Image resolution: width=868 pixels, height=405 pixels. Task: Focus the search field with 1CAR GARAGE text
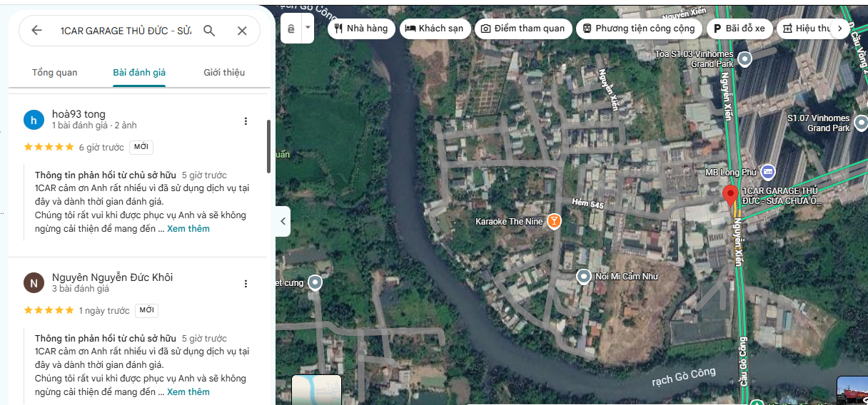click(x=126, y=31)
